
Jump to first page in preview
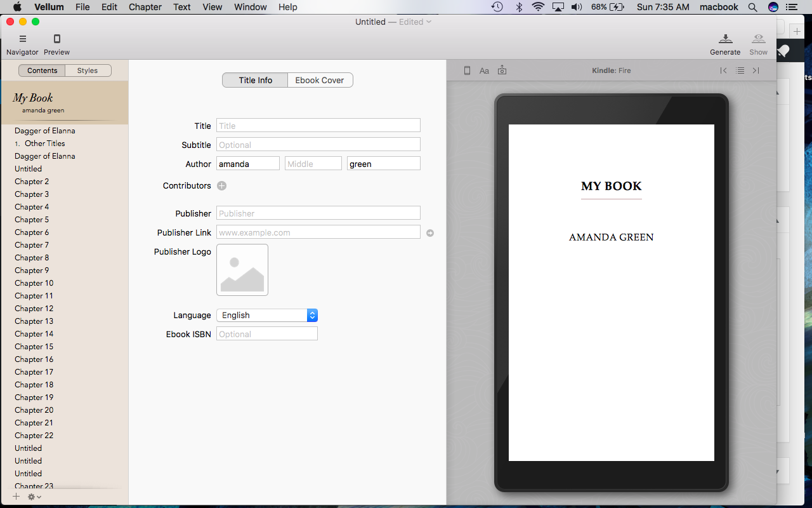coord(723,70)
